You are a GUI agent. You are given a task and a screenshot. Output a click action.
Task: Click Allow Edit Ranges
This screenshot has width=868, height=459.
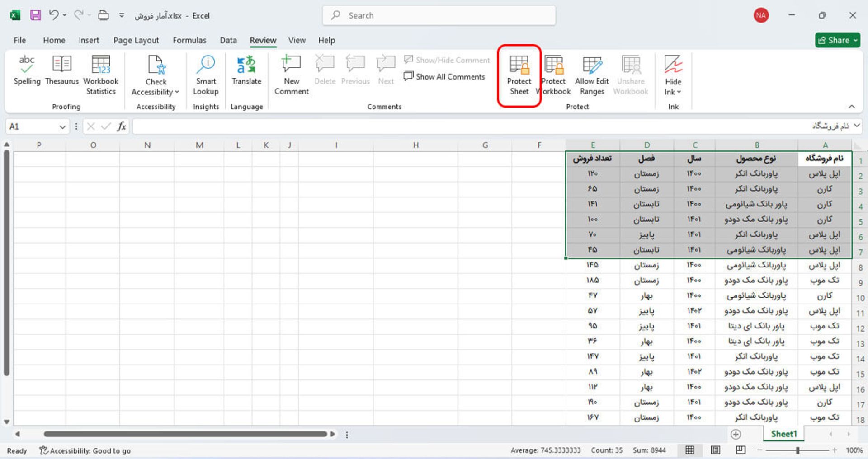point(591,75)
